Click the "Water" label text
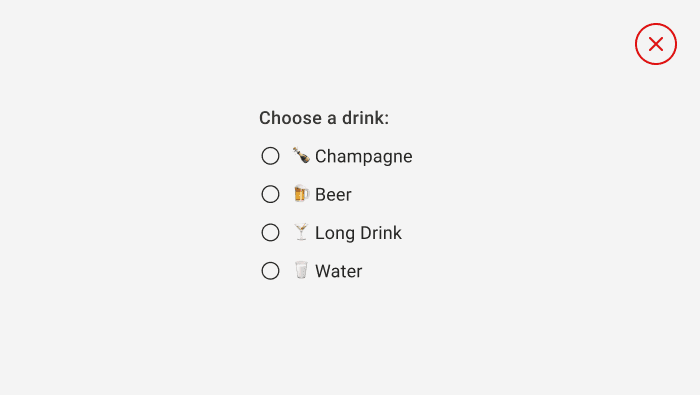This screenshot has width=700, height=395. (339, 271)
